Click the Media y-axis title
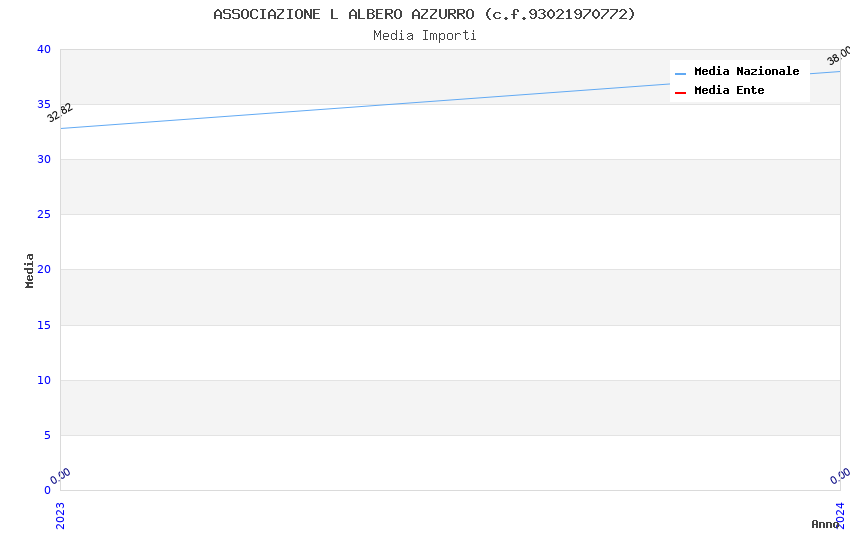Image resolution: width=850 pixels, height=550 pixels. (x=29, y=270)
